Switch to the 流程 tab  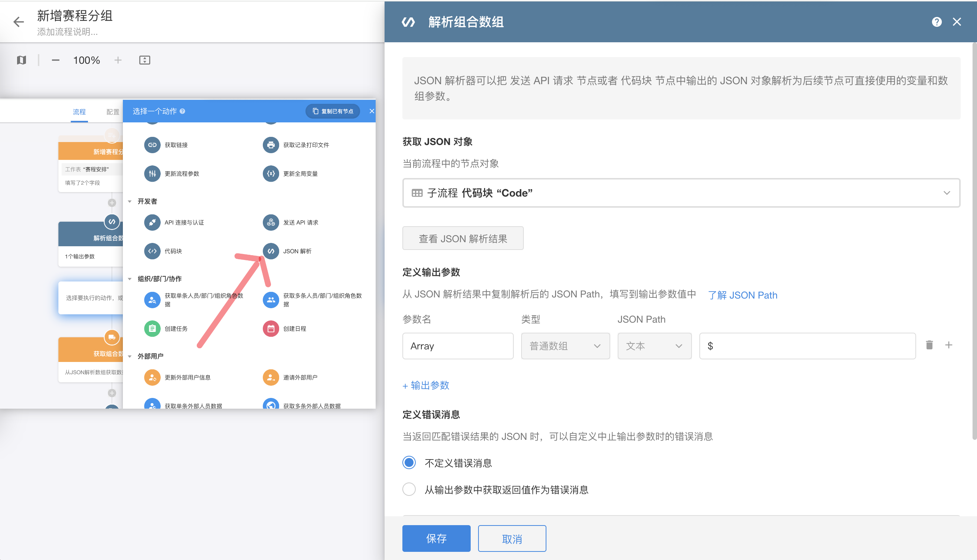79,112
